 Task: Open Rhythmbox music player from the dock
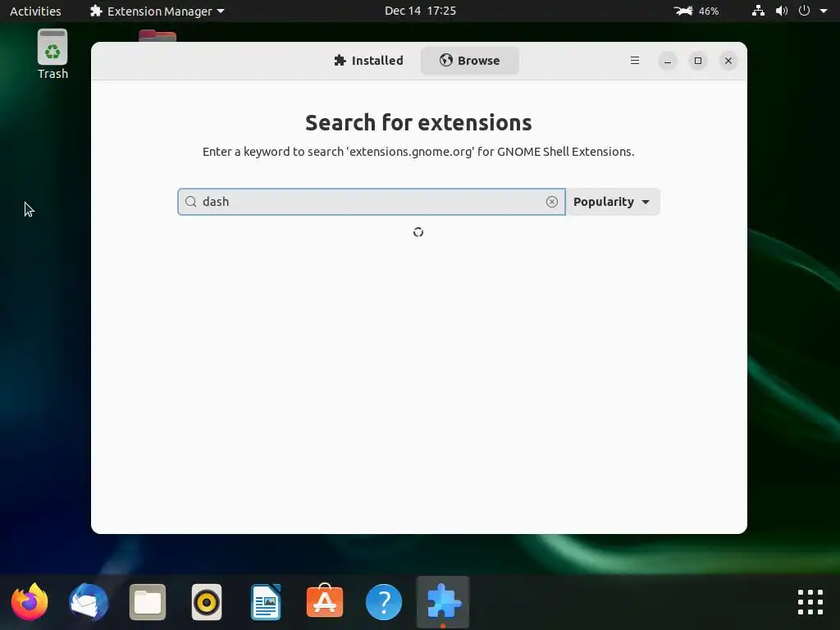207,601
